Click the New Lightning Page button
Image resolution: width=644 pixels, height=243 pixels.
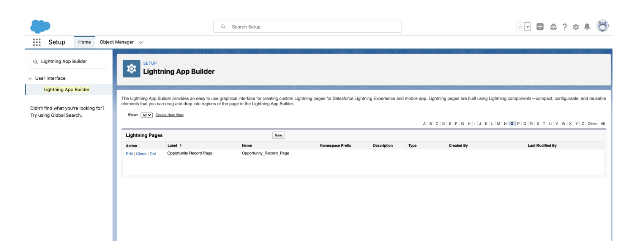tap(278, 135)
